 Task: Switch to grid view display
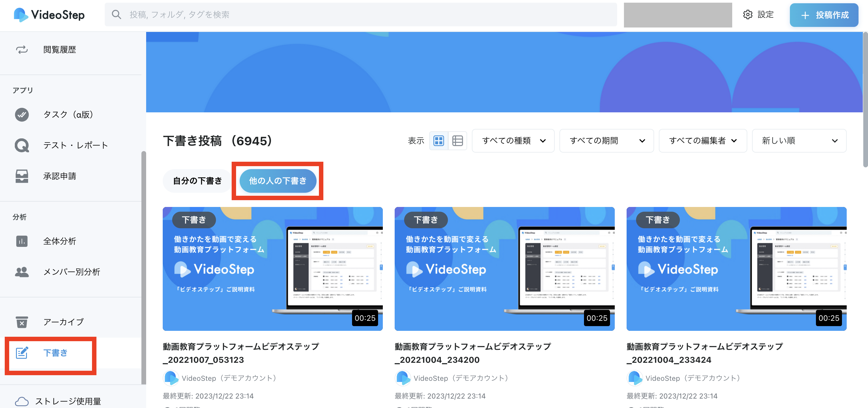[x=438, y=141]
